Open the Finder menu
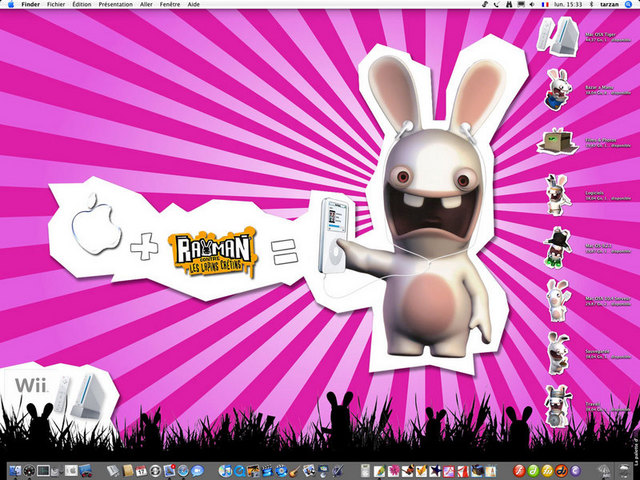Viewport: 640px width, 480px height. point(31,4)
